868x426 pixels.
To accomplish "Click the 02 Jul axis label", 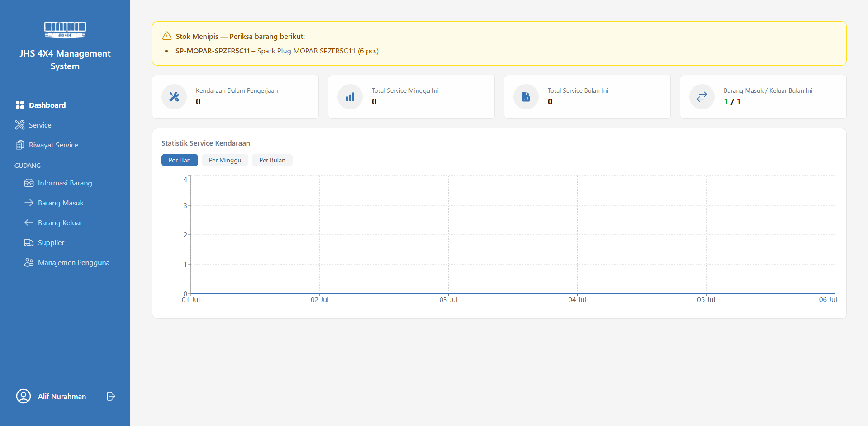I will (320, 299).
